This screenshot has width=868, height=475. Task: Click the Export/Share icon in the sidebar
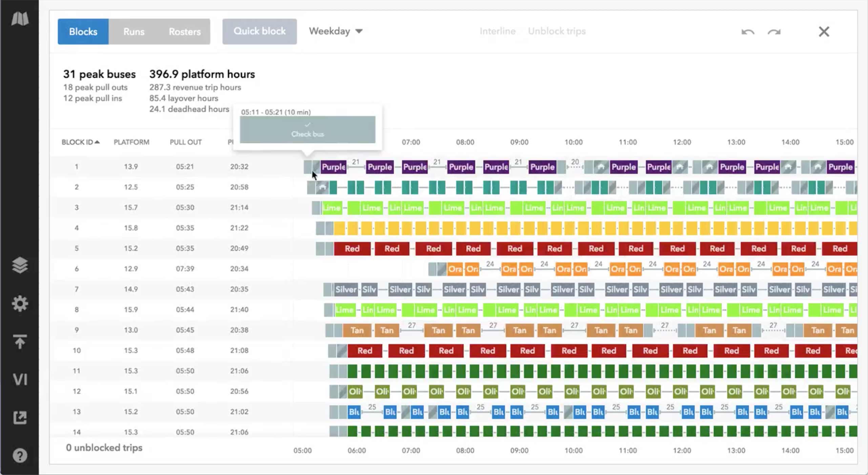pyautogui.click(x=20, y=417)
